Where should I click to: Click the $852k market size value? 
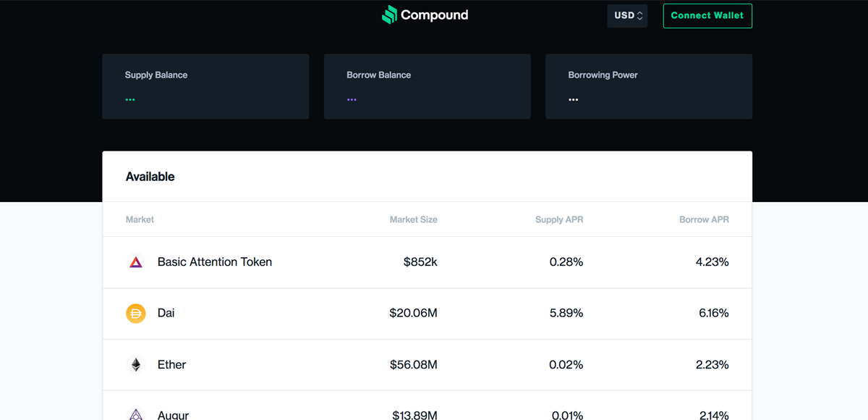coord(420,262)
